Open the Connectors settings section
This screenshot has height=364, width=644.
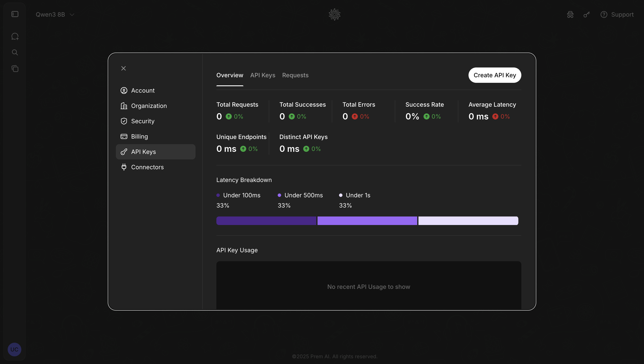(x=147, y=167)
